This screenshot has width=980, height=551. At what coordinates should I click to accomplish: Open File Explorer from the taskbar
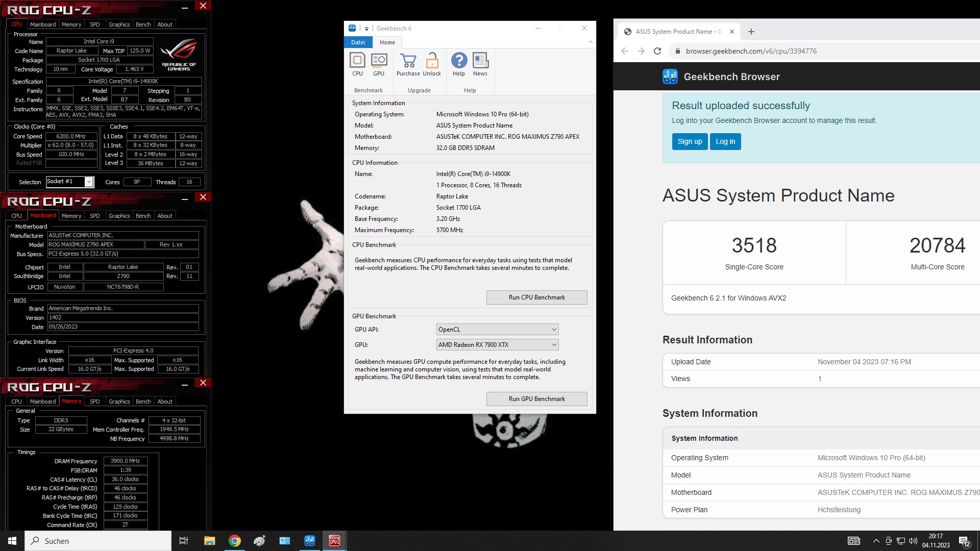[210, 541]
